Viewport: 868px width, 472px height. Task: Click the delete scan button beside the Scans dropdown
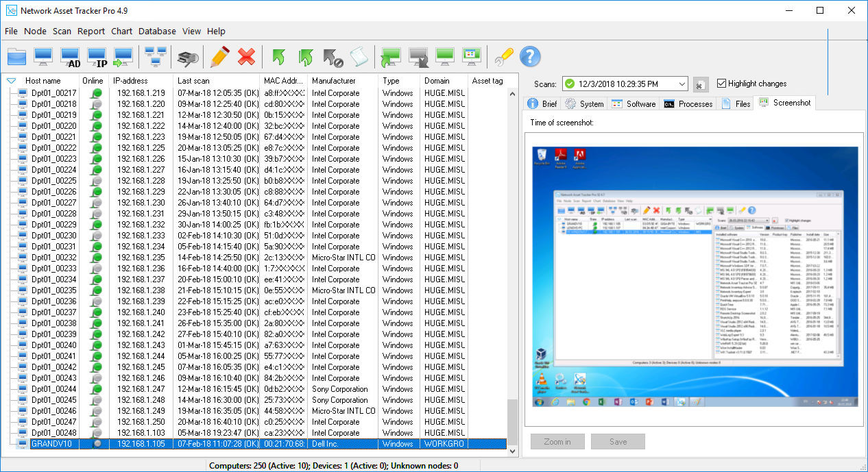click(700, 84)
